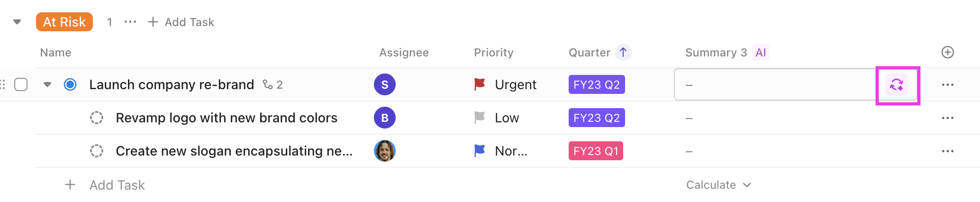The height and width of the screenshot is (202, 980).
Task: Click the Urgent priority red flag
Action: [480, 84]
